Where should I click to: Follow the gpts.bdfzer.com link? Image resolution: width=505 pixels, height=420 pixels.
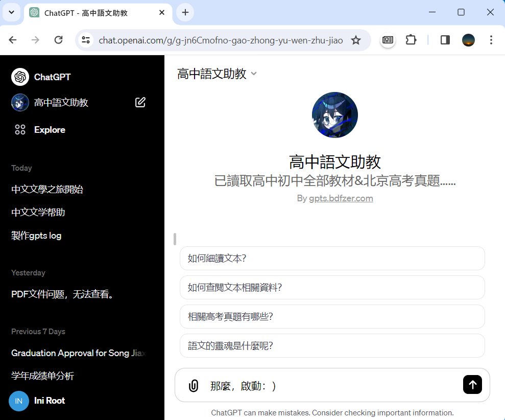pos(341,198)
